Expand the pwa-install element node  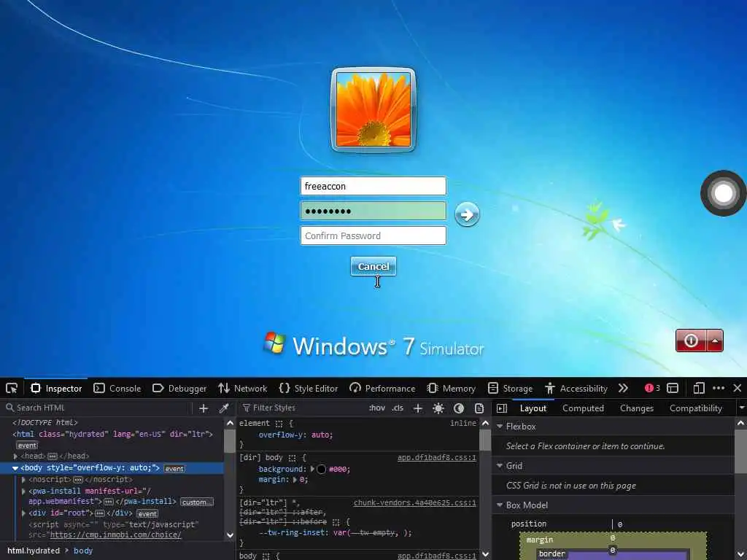[23, 491]
